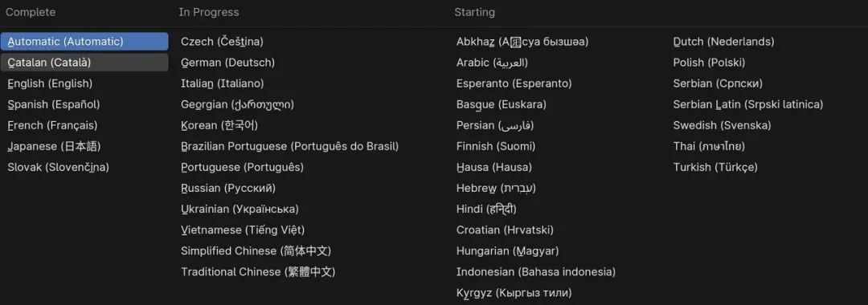Choose Catalan (Català) language
Image resolution: width=868 pixels, height=305 pixels.
point(84,63)
